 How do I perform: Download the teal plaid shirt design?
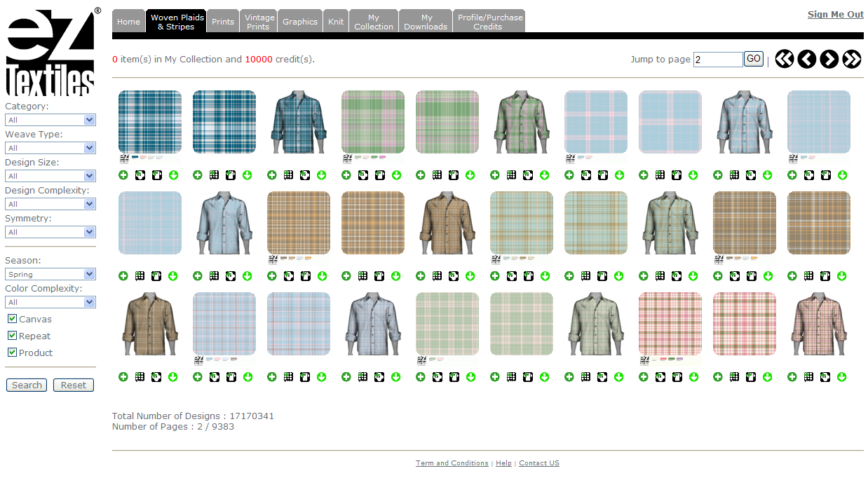(x=322, y=175)
